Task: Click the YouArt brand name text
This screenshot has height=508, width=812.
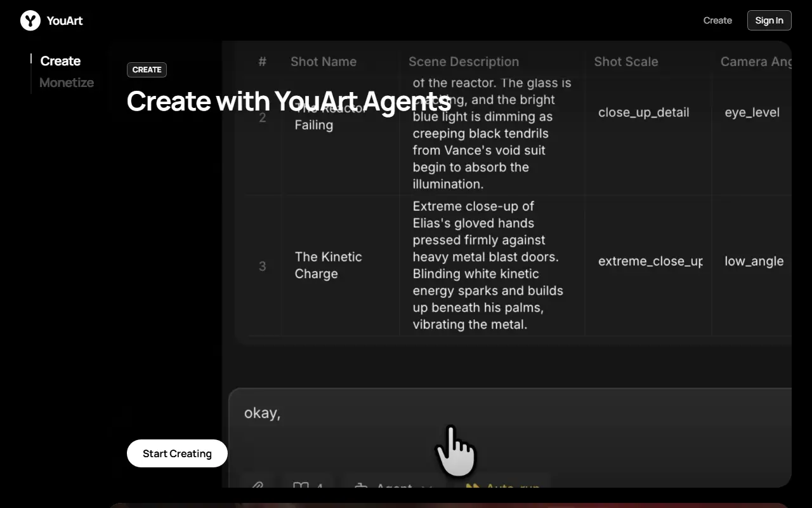Action: click(65, 20)
